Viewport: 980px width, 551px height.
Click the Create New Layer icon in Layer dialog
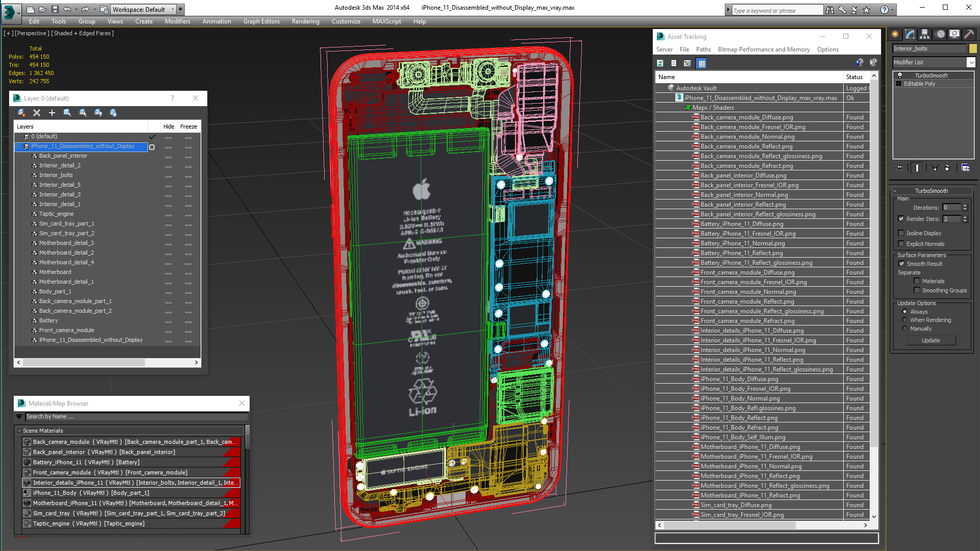pyautogui.click(x=21, y=113)
